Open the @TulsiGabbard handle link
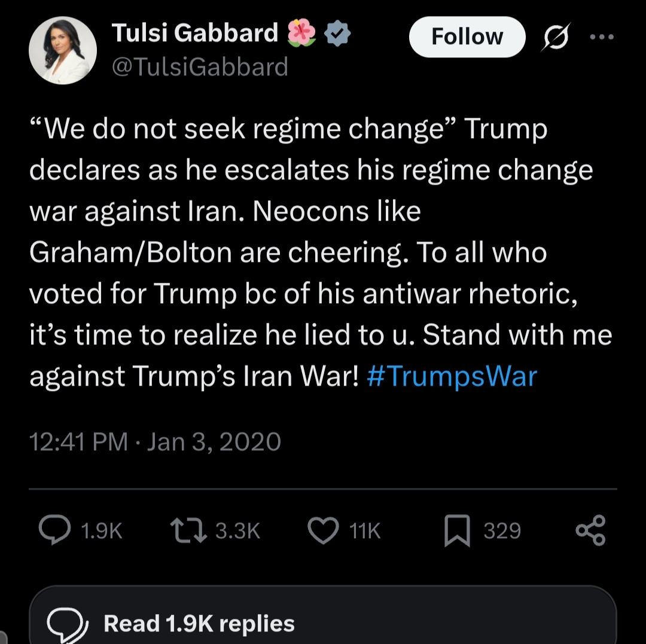This screenshot has width=646, height=644. 200,66
